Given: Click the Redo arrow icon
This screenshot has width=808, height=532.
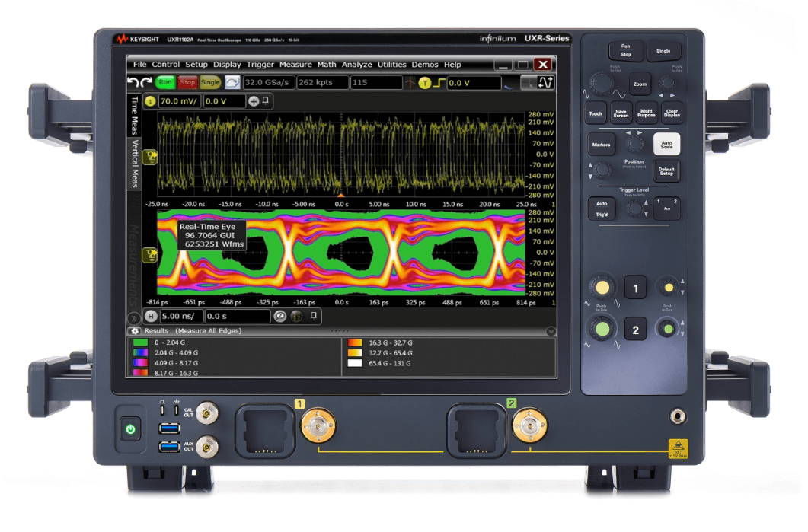Looking at the screenshot, I should pyautogui.click(x=146, y=81).
